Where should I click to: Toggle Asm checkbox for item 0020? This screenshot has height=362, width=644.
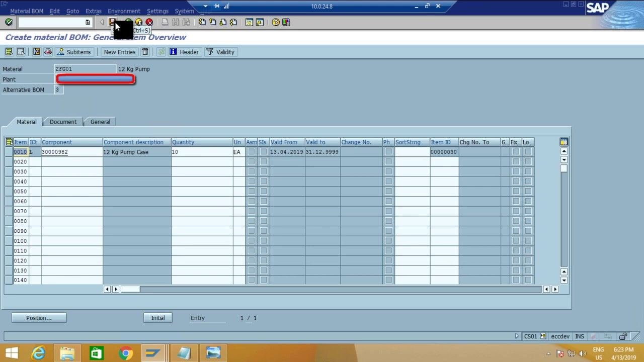252,161
